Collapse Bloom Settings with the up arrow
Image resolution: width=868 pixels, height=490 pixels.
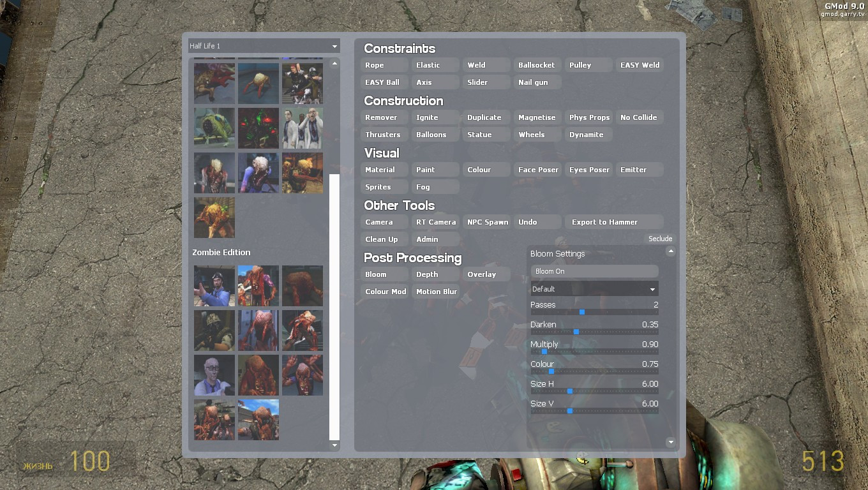click(671, 251)
